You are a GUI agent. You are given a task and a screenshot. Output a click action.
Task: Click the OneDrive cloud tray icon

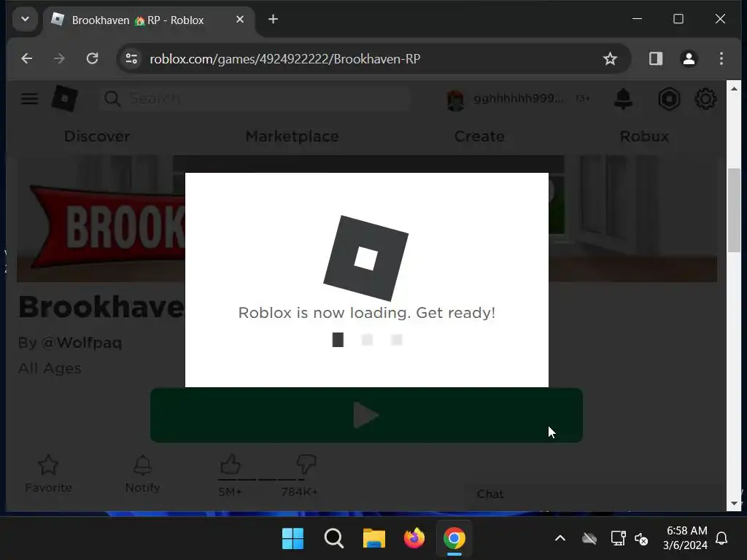tap(589, 539)
